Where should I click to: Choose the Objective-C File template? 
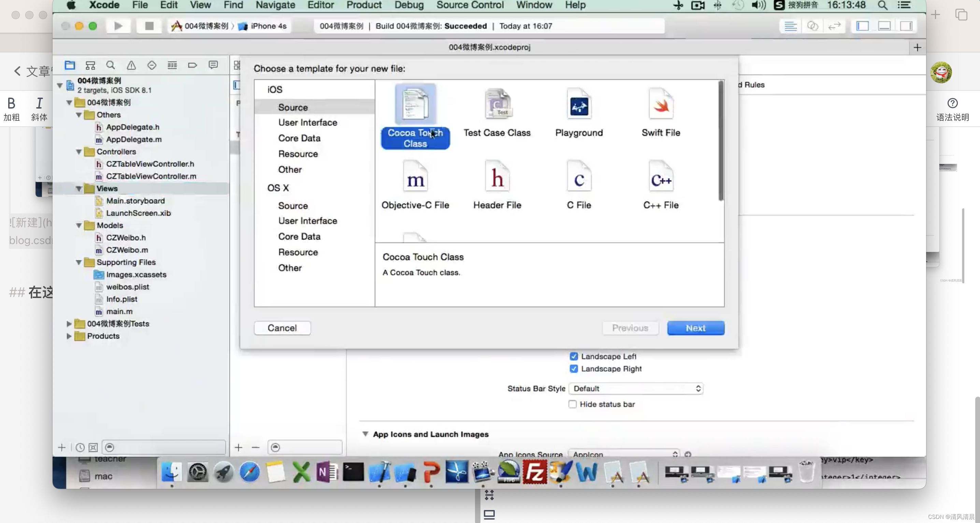point(415,185)
